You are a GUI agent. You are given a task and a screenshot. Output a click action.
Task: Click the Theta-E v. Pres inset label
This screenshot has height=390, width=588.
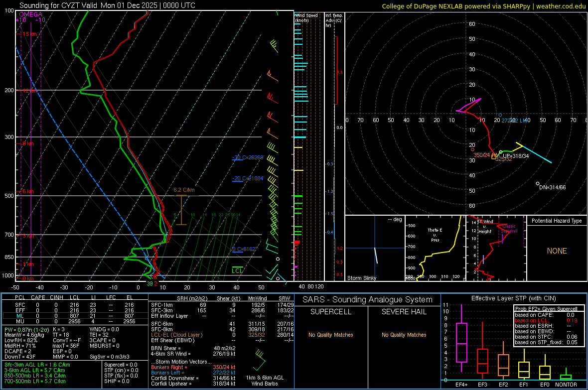[435, 235]
